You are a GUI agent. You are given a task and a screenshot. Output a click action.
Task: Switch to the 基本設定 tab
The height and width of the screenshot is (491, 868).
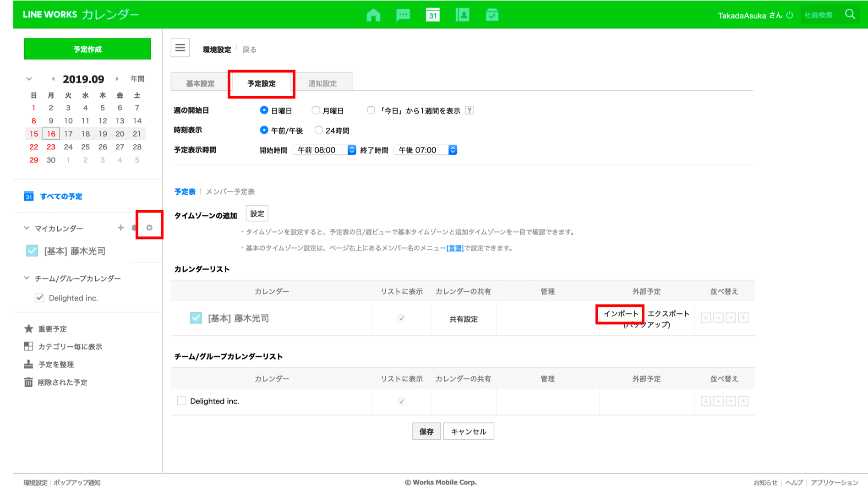coord(200,83)
